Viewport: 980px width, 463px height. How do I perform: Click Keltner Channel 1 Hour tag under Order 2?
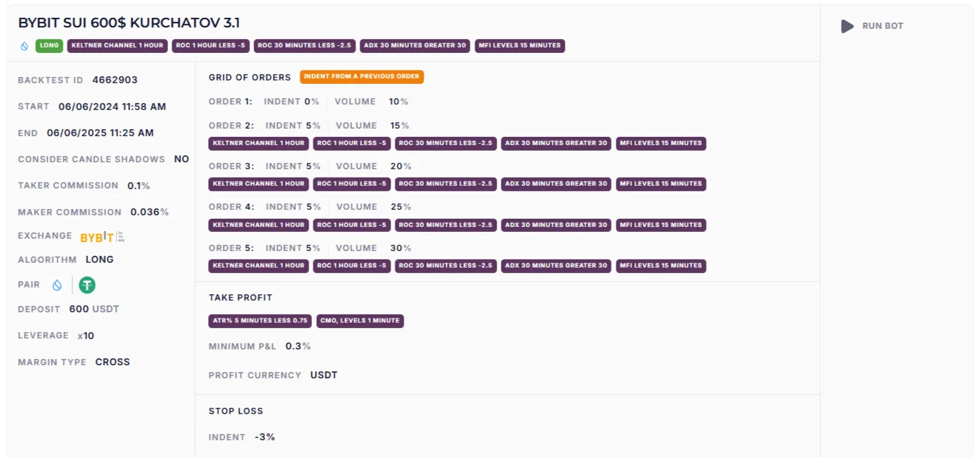258,143
